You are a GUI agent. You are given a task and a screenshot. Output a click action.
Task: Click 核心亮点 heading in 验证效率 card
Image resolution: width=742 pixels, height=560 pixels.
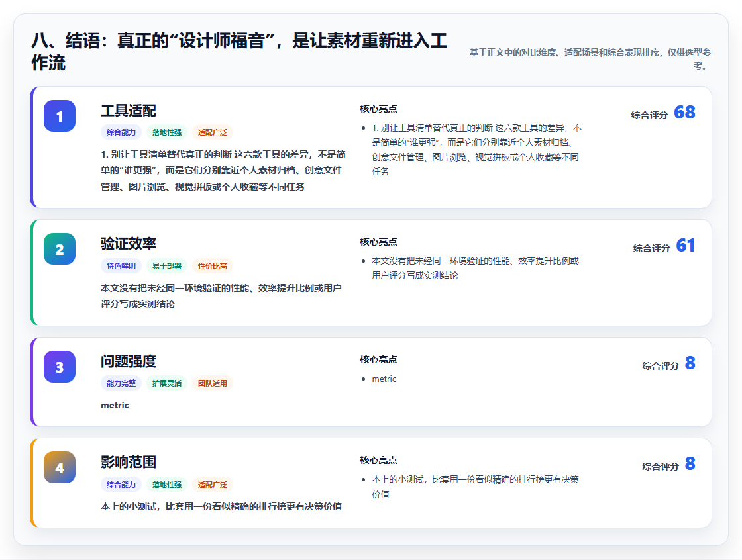(x=378, y=242)
